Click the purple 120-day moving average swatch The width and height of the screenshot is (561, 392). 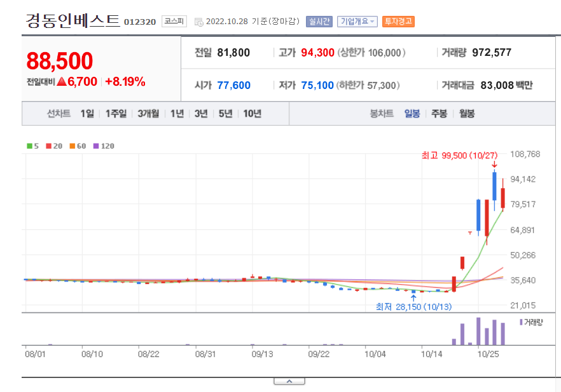[96, 145]
